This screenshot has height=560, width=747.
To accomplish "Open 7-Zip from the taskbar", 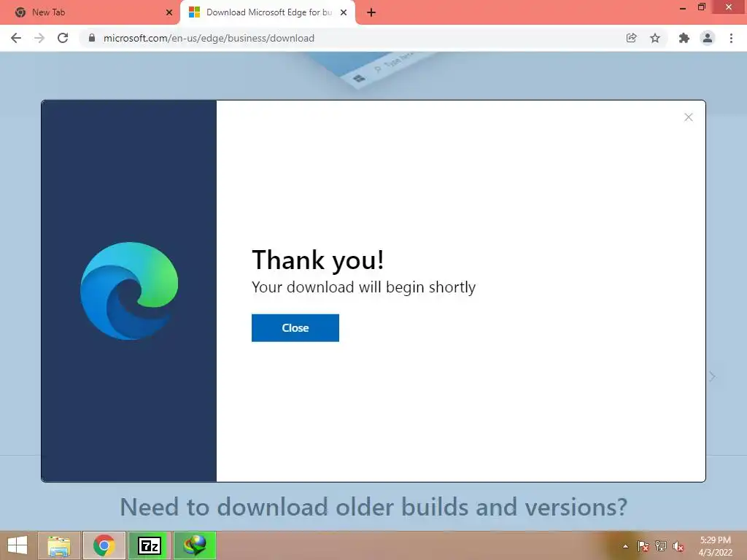I will 150,545.
